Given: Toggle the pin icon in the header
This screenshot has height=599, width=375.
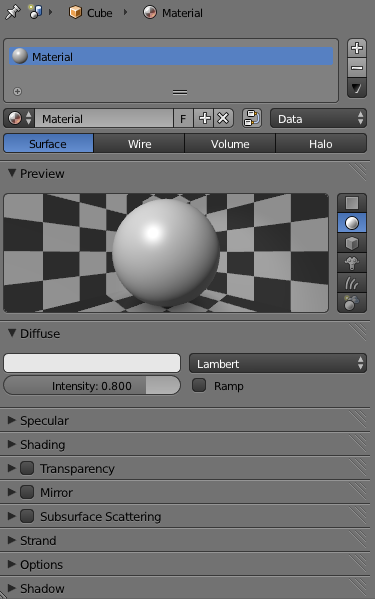Looking at the screenshot, I should (12, 12).
